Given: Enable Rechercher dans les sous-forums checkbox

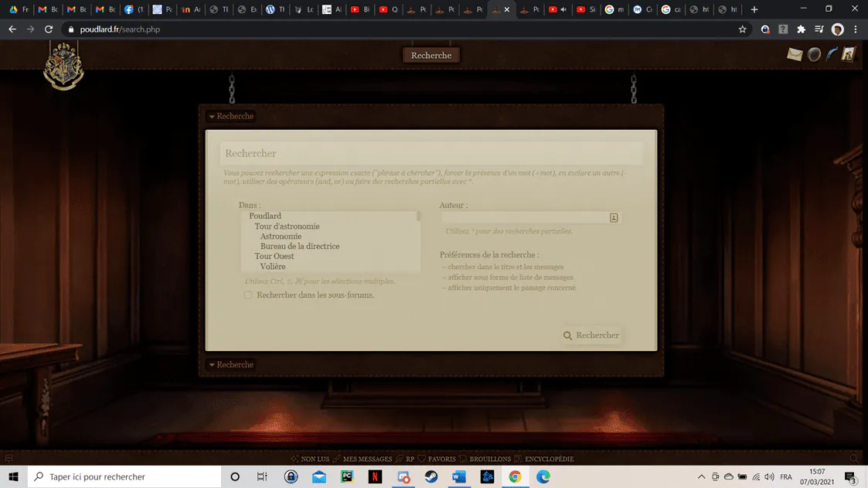Looking at the screenshot, I should 248,295.
